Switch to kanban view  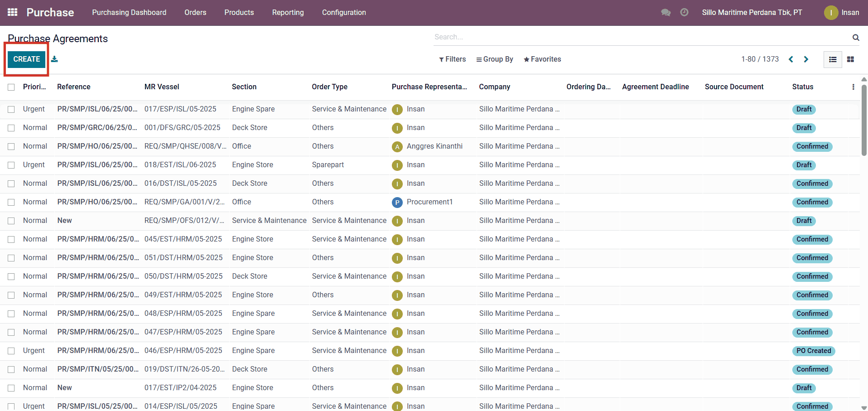tap(850, 59)
